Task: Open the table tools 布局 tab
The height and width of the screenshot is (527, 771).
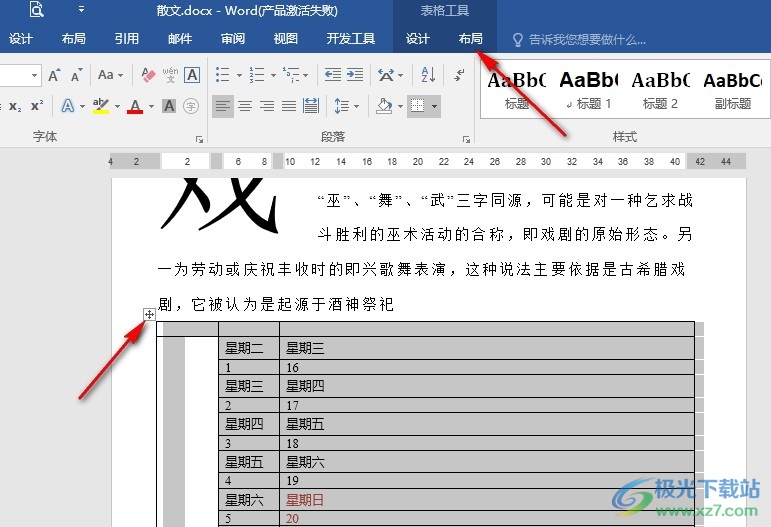Action: click(x=471, y=39)
